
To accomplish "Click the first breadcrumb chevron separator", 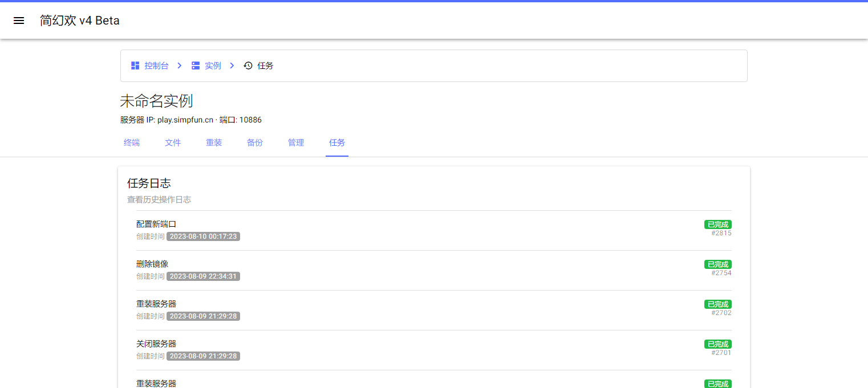I will click(x=180, y=66).
